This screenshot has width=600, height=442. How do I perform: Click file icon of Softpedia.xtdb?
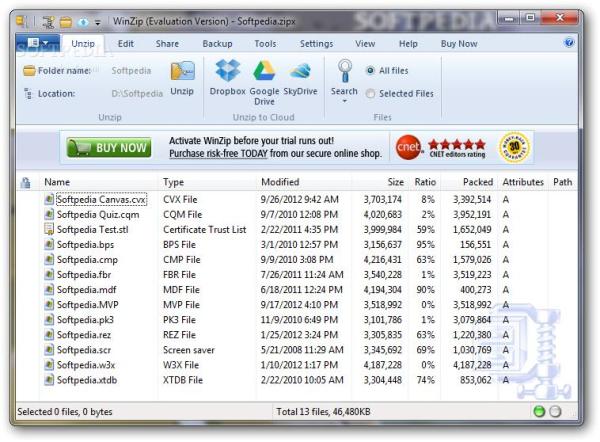(x=49, y=380)
